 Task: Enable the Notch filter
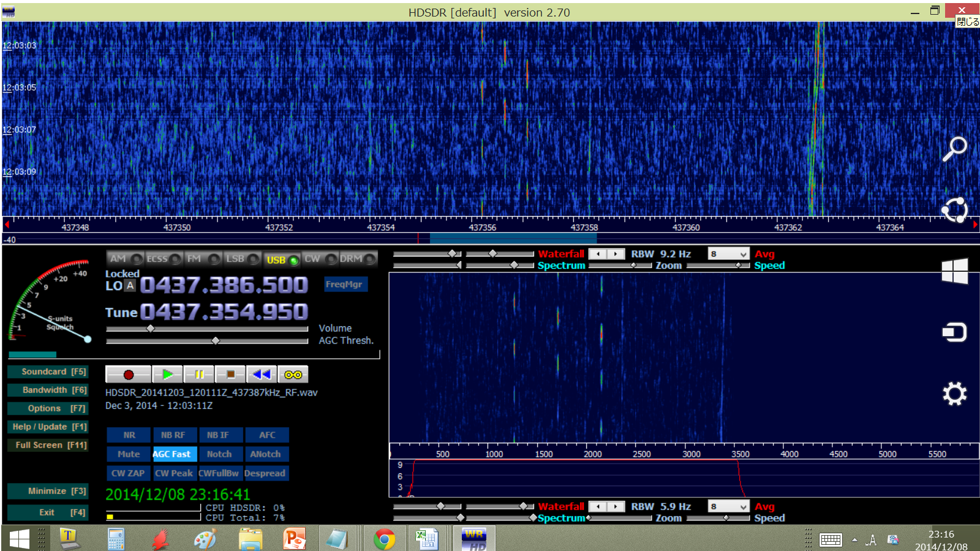pos(221,454)
